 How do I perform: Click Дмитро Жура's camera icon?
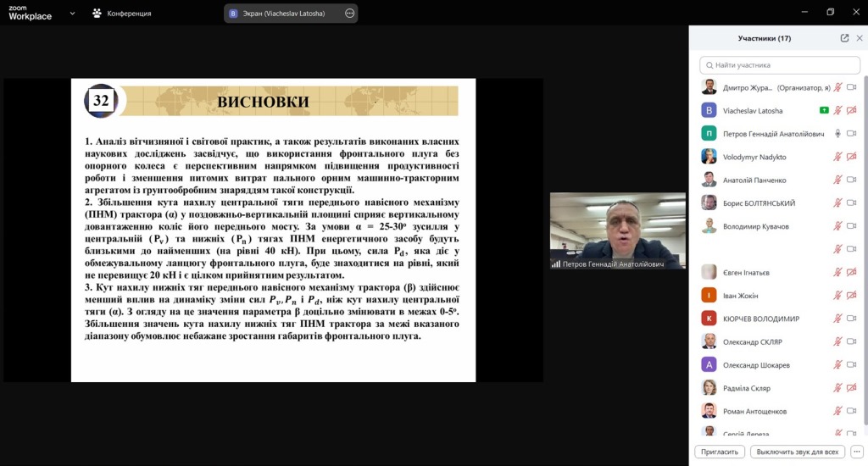(x=852, y=87)
